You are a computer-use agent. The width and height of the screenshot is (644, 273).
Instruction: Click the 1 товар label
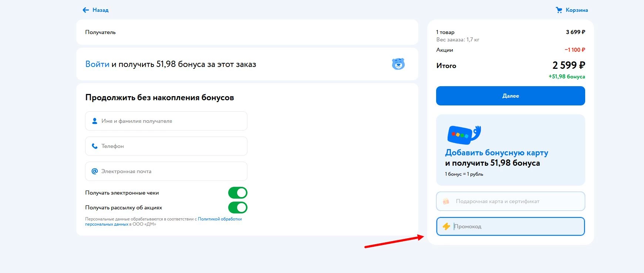[x=445, y=32]
